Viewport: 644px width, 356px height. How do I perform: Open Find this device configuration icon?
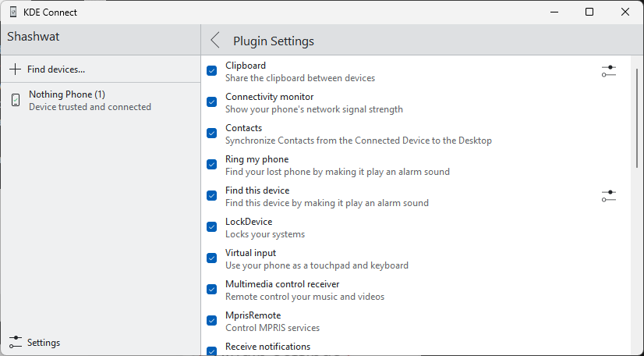609,196
